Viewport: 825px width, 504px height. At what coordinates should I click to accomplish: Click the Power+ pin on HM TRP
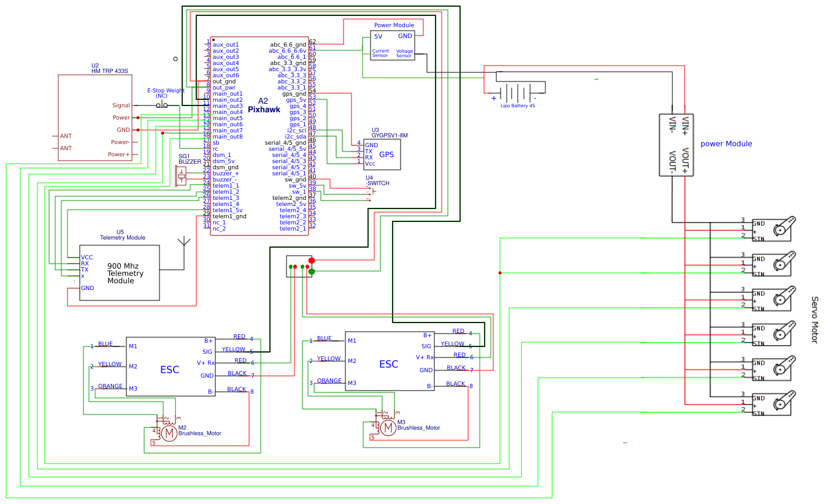[x=119, y=155]
